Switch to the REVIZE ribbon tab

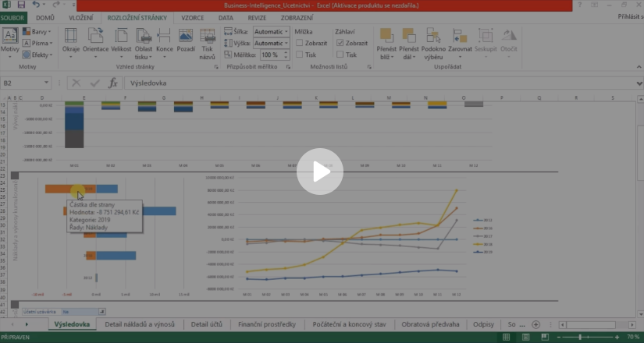(x=257, y=18)
